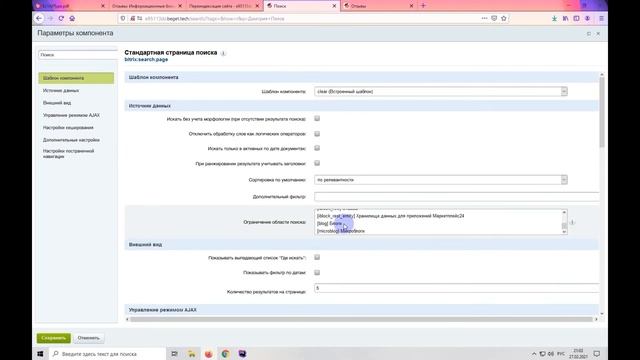640x360 pixels.
Task: Select Внешний вид in left sidebar
Action: 57,103
